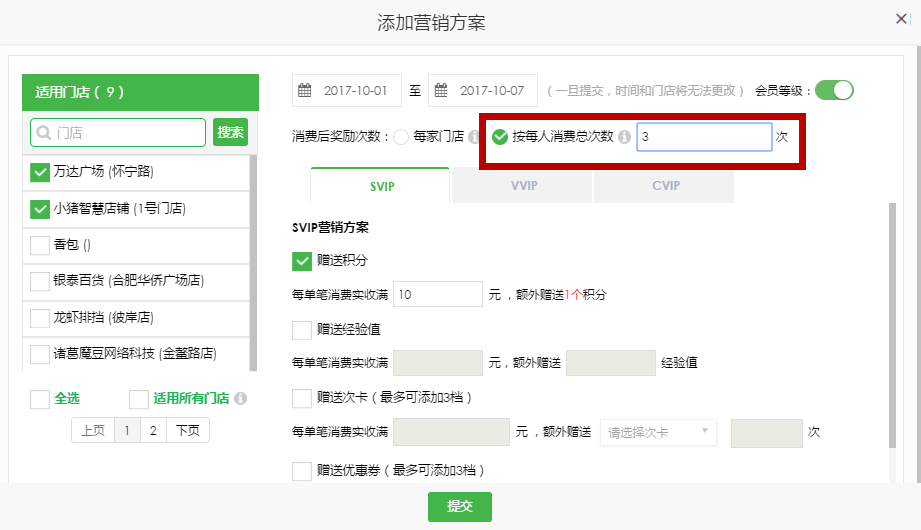Viewport: 921px width, 530px height.
Task: Switch to the VVIP tab
Action: [521, 186]
